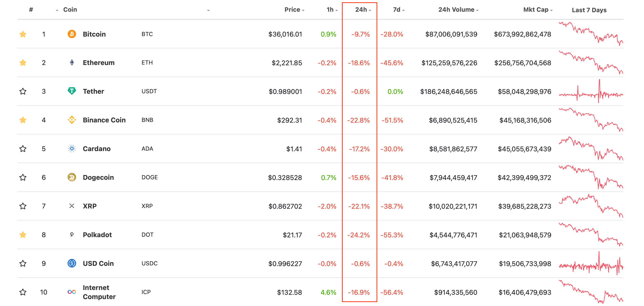View Tether's 7-day sparkline chart
The image size is (644, 306).
point(591,91)
